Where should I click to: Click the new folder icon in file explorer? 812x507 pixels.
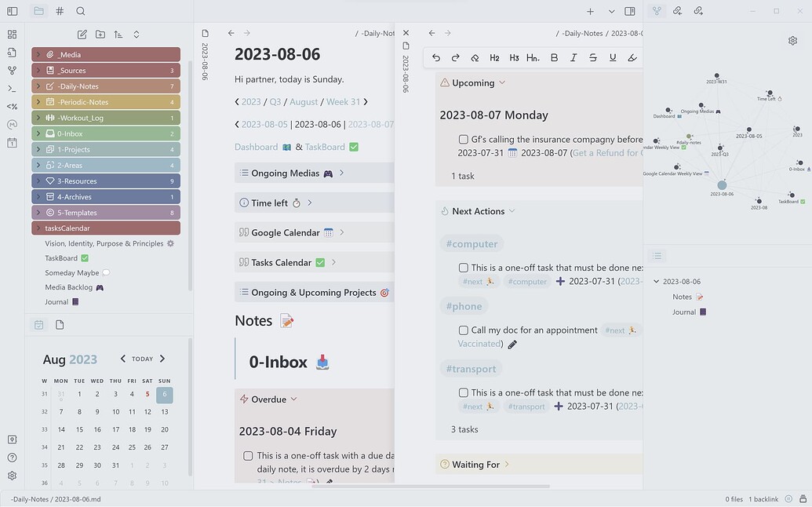(x=100, y=35)
